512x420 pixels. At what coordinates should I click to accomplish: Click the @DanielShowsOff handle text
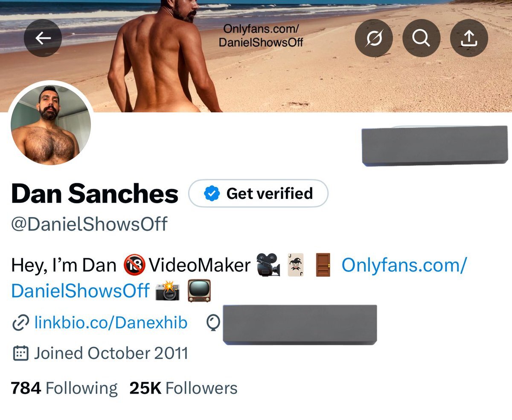click(x=89, y=224)
